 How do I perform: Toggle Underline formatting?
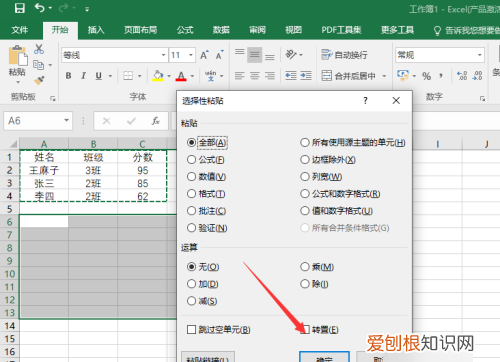pyautogui.click(x=98, y=76)
